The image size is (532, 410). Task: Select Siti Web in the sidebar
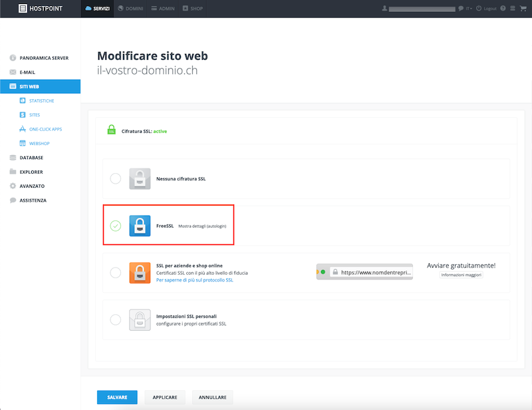[x=40, y=87]
